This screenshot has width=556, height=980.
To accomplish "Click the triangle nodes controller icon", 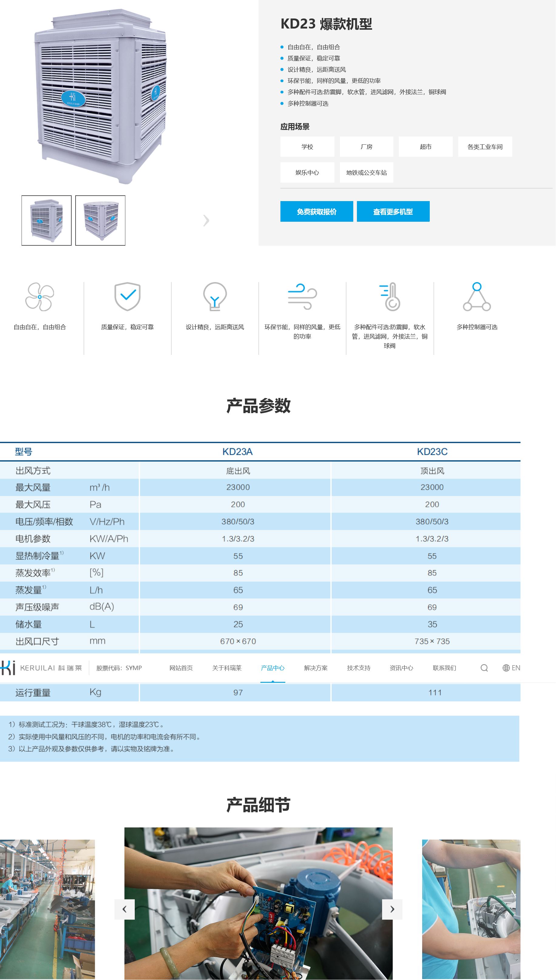I will (x=476, y=297).
